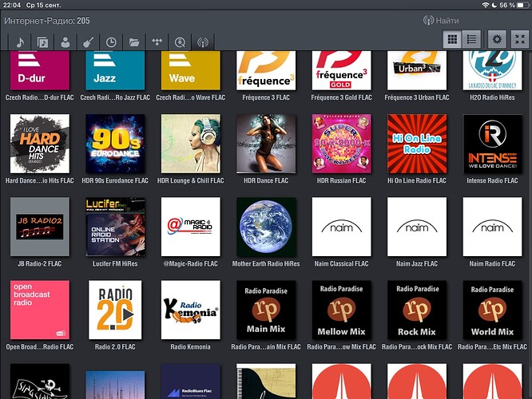Open the recent clock icon tab
Image resolution: width=532 pixels, height=399 pixels.
click(111, 42)
